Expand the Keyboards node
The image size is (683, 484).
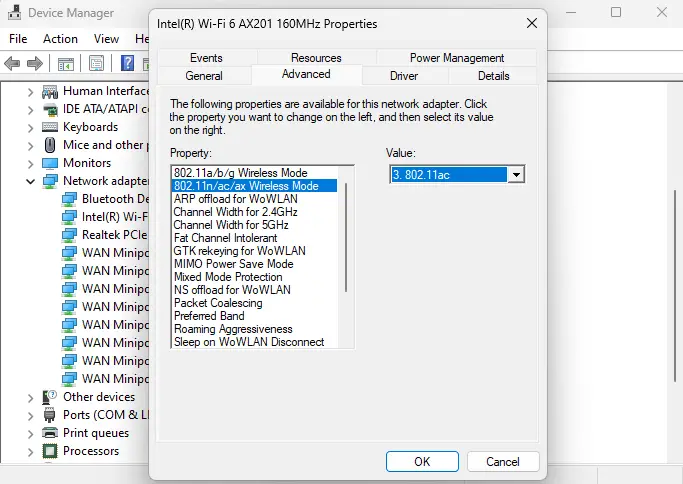click(x=30, y=128)
